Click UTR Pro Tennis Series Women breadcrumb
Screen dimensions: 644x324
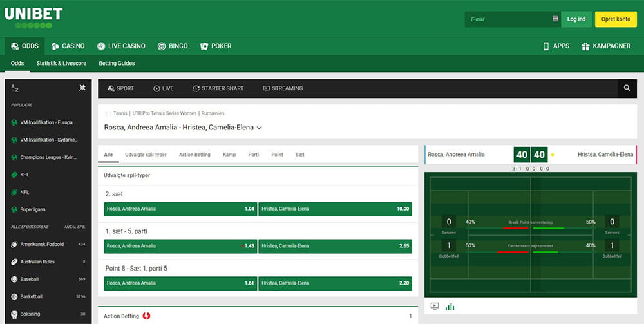point(164,113)
